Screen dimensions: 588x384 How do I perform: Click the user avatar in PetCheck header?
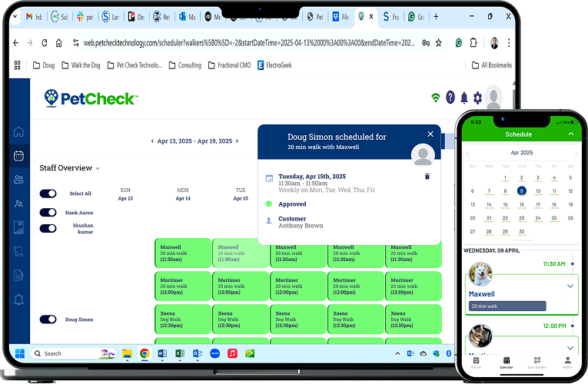point(493,98)
